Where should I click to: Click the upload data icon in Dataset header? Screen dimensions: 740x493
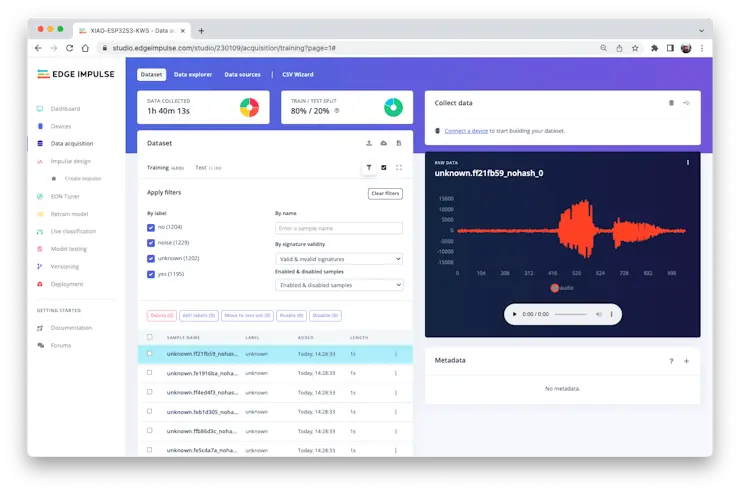coord(369,143)
